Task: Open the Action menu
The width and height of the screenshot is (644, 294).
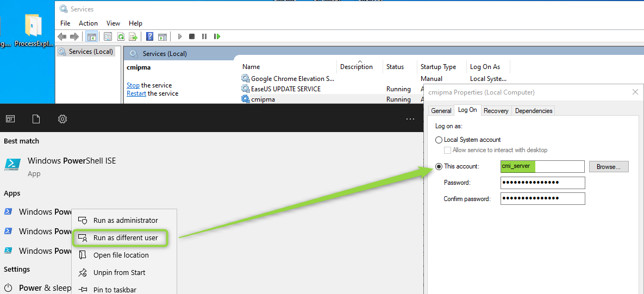Action: pyautogui.click(x=88, y=23)
